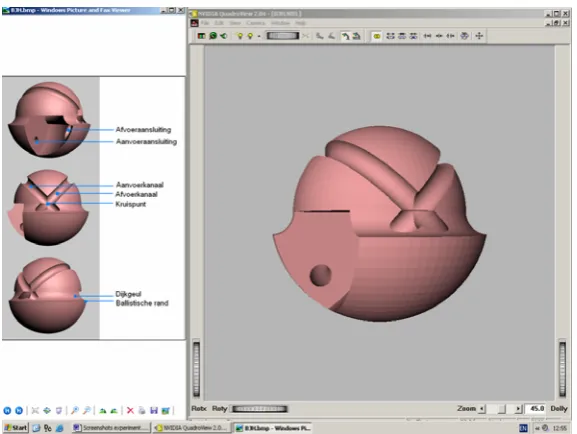The height and width of the screenshot is (434, 577).
Task: Click the document icon in QuadroView menu bar
Action: click(194, 23)
